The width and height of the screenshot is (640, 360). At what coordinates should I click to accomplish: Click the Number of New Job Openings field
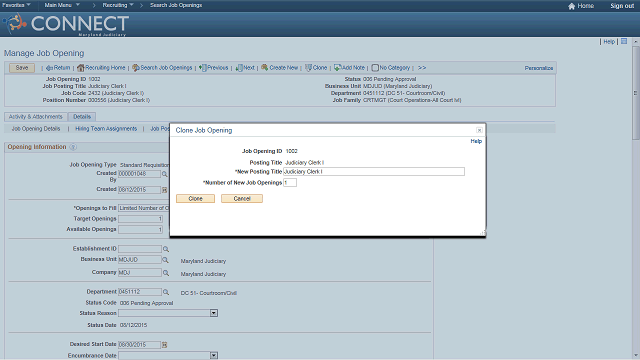(x=290, y=182)
